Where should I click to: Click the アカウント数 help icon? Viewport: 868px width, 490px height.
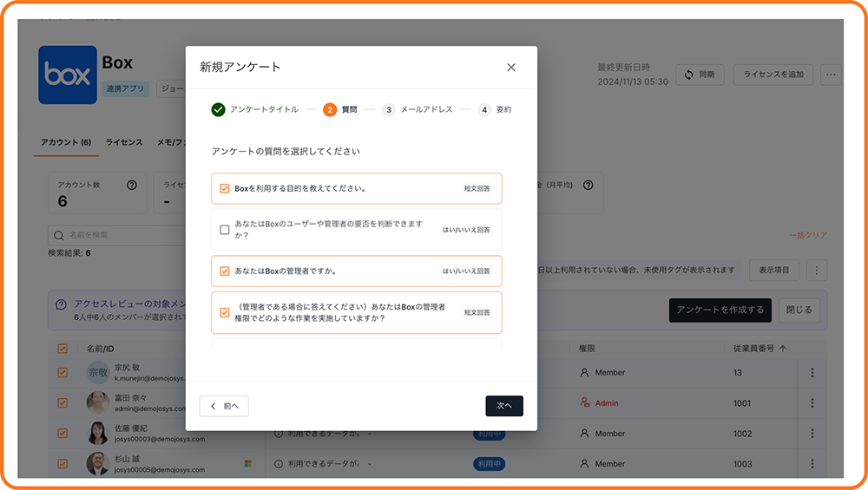tap(132, 186)
